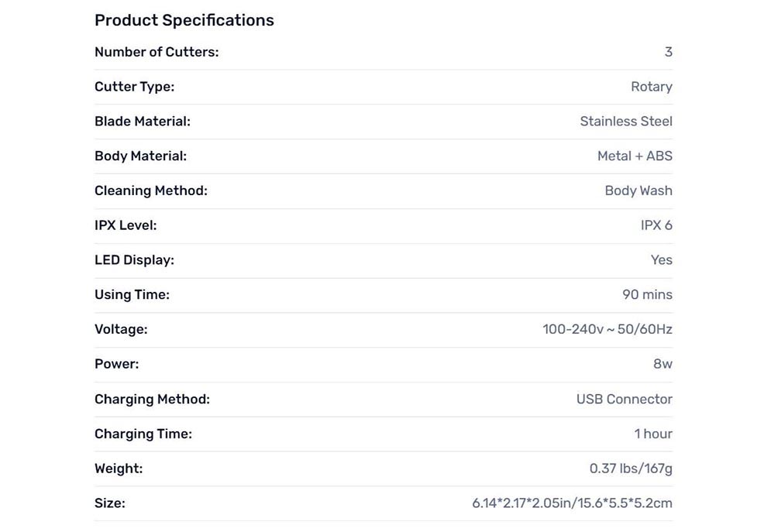771x532 pixels.
Task: Select the Body Wash value
Action: pyautogui.click(x=638, y=190)
